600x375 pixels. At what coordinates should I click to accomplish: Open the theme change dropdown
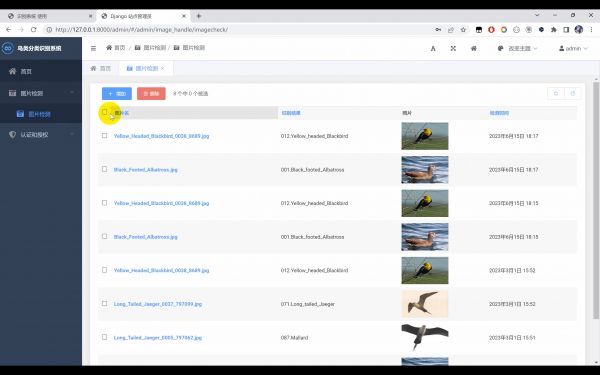click(517, 48)
